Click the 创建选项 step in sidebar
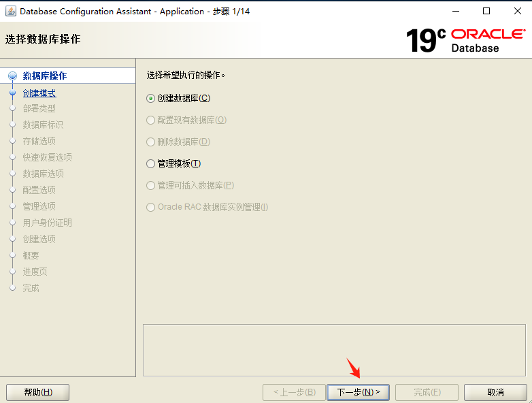532x403 pixels. pos(39,239)
